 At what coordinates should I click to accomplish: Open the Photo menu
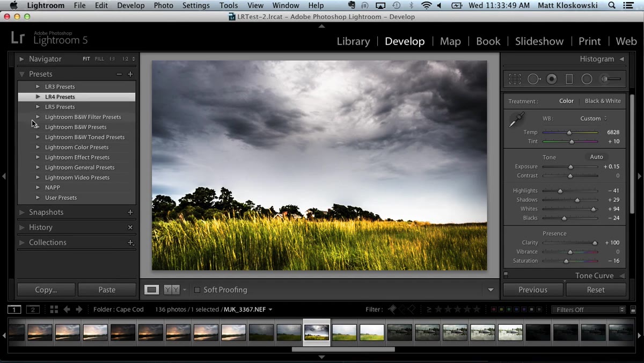[163, 5]
